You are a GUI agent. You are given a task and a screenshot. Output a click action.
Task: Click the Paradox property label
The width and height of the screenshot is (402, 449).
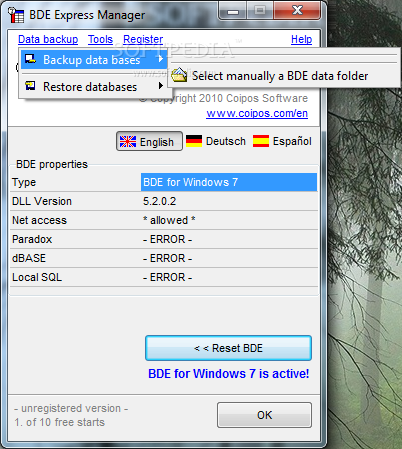(32, 239)
